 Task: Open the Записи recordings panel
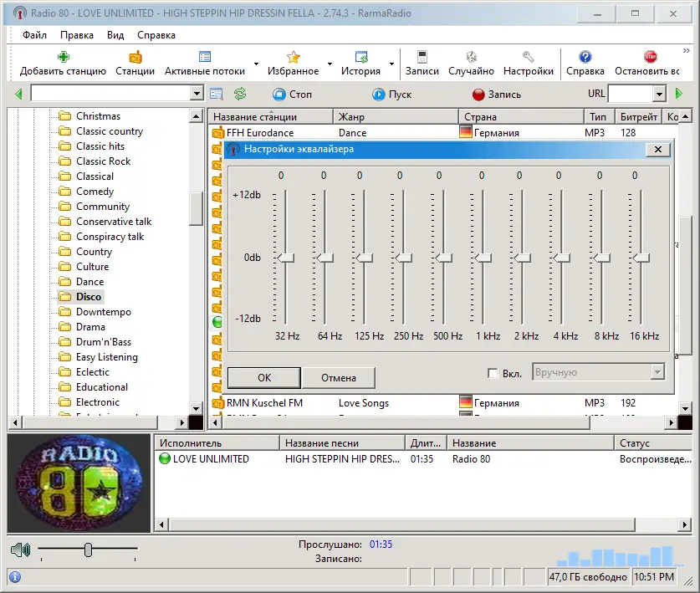(x=422, y=63)
